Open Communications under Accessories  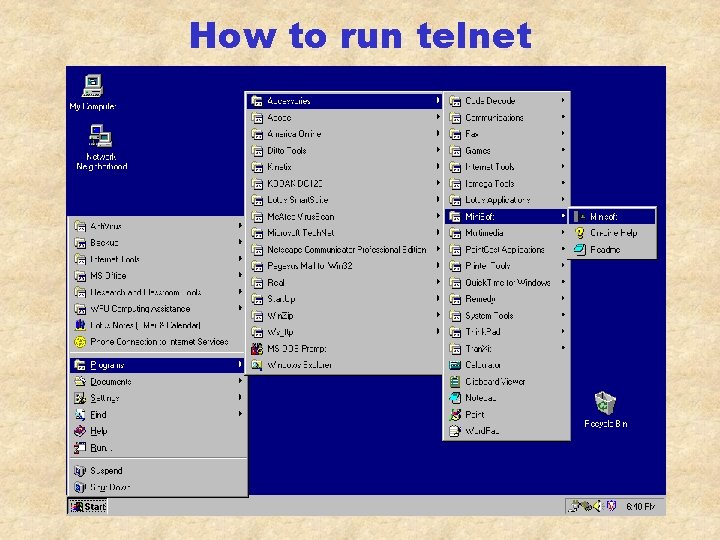point(507,118)
